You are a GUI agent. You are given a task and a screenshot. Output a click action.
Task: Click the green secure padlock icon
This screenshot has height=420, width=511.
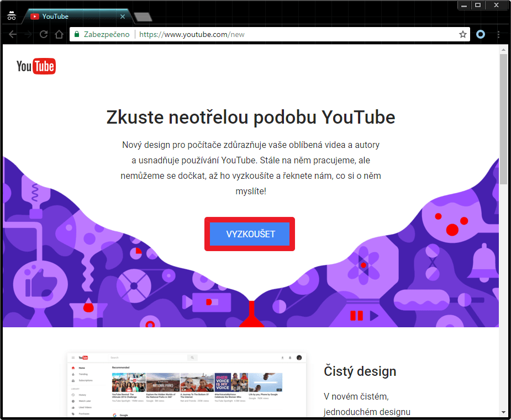[77, 34]
